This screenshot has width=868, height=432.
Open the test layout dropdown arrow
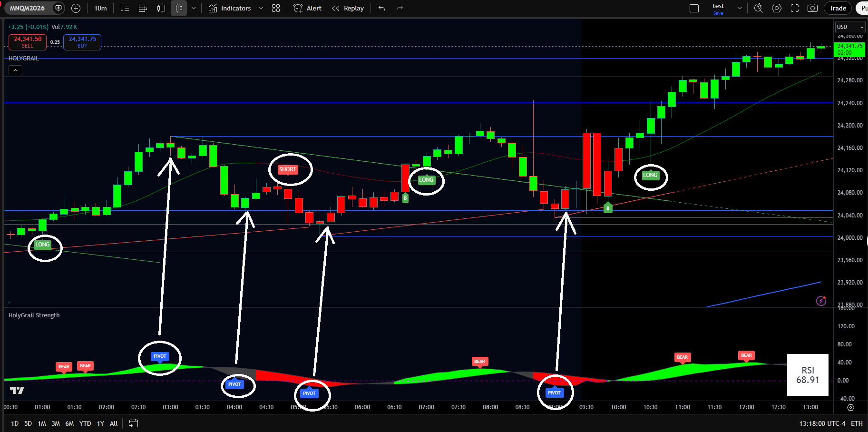(x=739, y=8)
